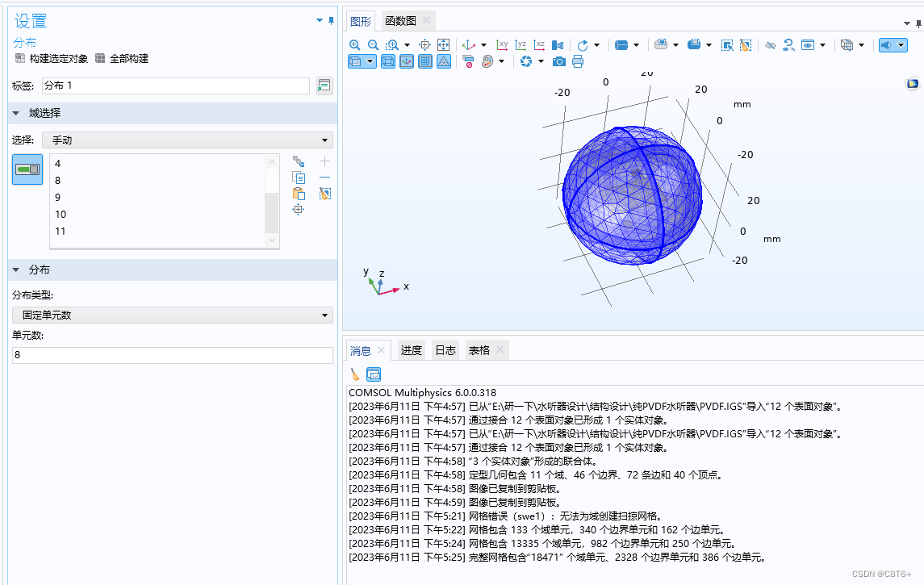Click the camera view projector icon
Image resolution: width=924 pixels, height=585 pixels.
pyautogui.click(x=558, y=44)
